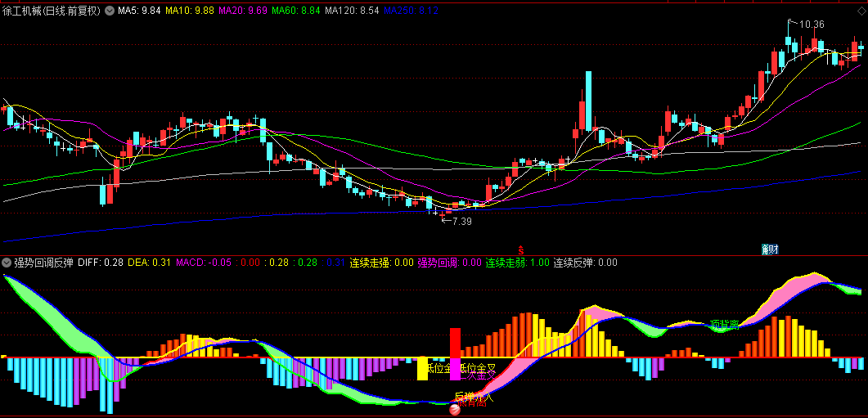Click the tall yellow signal bar

(x=422, y=368)
